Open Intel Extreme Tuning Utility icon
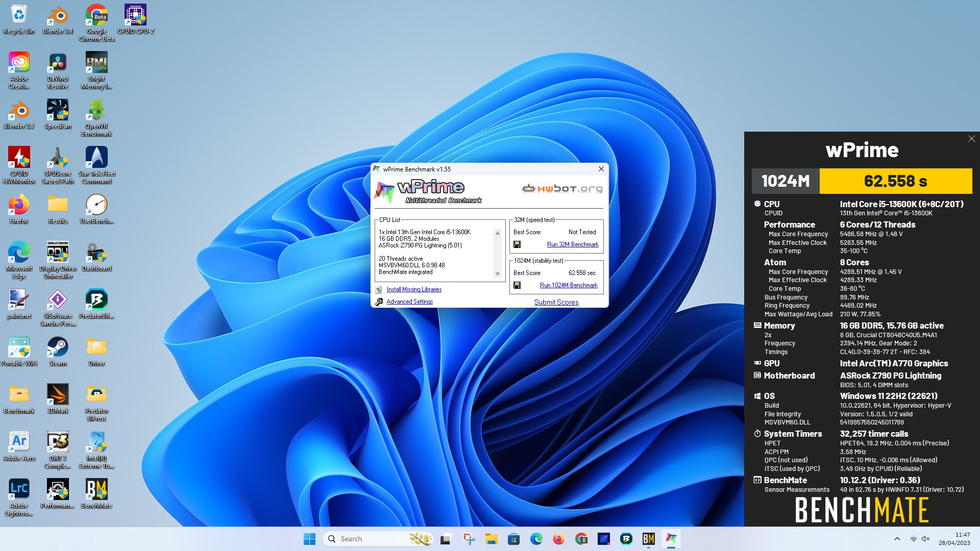 (96, 450)
